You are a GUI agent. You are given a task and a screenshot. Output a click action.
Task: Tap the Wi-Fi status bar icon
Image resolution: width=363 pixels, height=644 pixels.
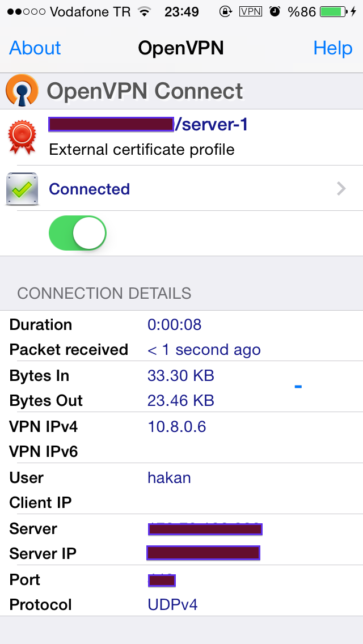click(144, 11)
